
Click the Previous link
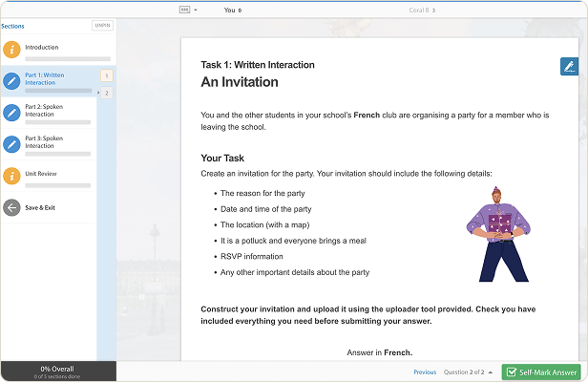coord(425,372)
